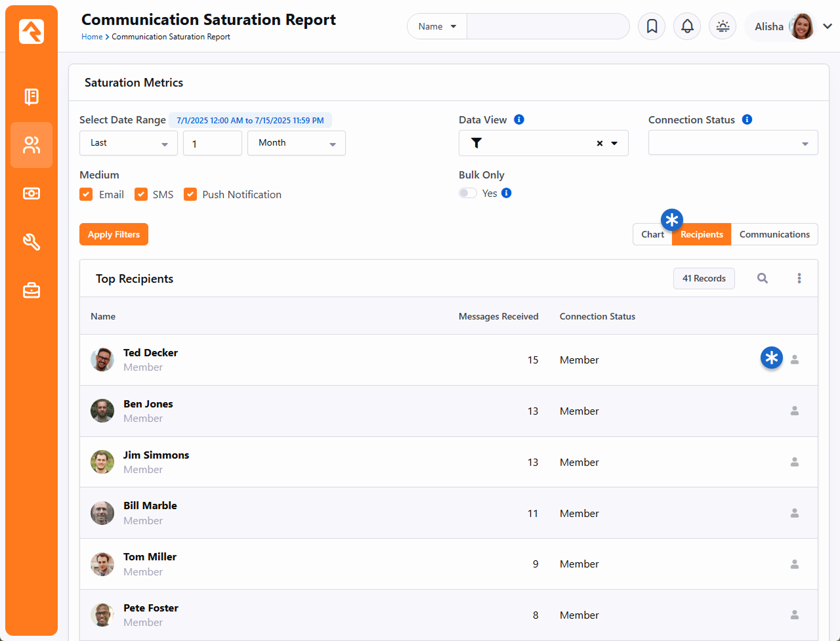Screen dimensions: 840x641
Task: Go to Home breadcrumb link
Action: pyautogui.click(x=92, y=37)
